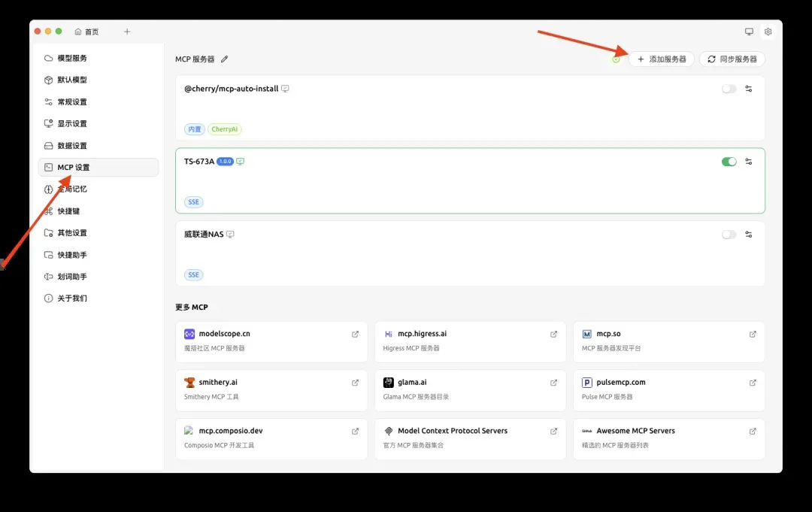The height and width of the screenshot is (512, 812).
Task: Click the green status icon near add server
Action: click(x=617, y=59)
